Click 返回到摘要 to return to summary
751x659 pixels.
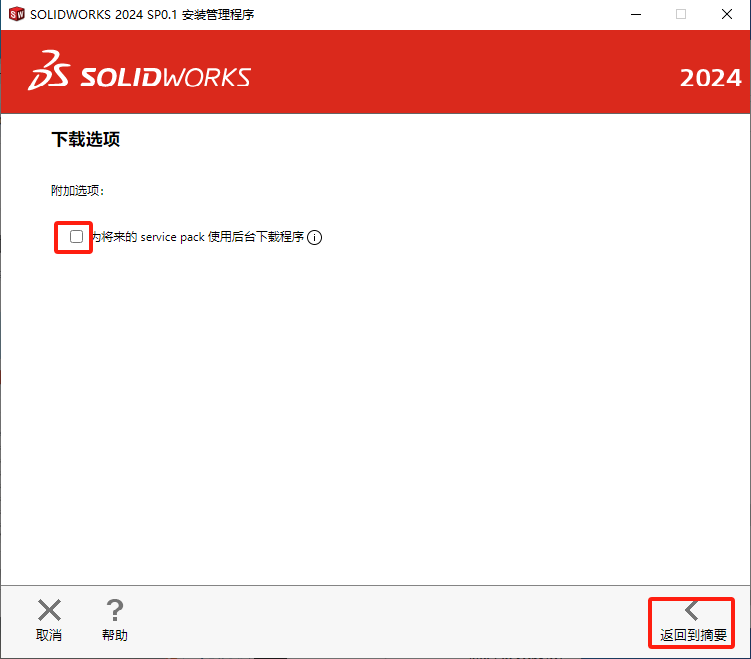(693, 622)
